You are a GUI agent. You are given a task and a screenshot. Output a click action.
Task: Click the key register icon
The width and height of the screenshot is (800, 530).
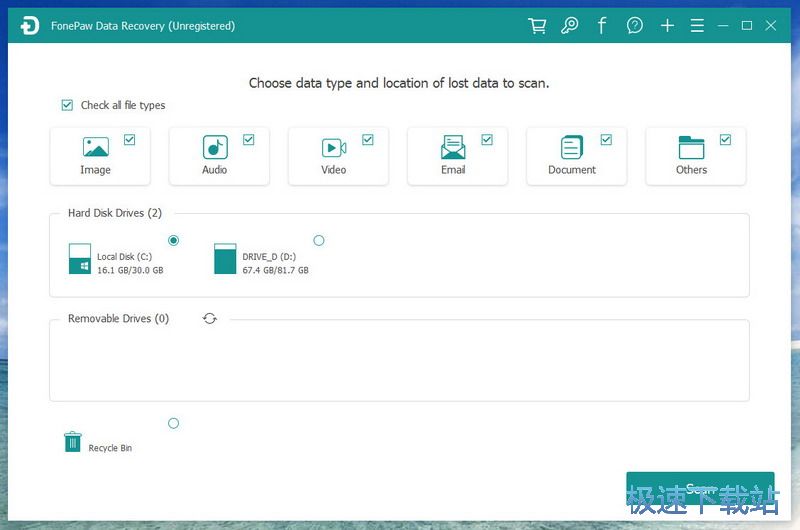pos(570,26)
